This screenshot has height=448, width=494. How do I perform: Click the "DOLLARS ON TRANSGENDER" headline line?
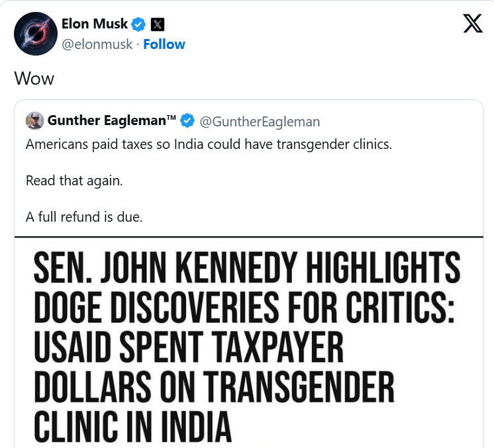coord(214,387)
